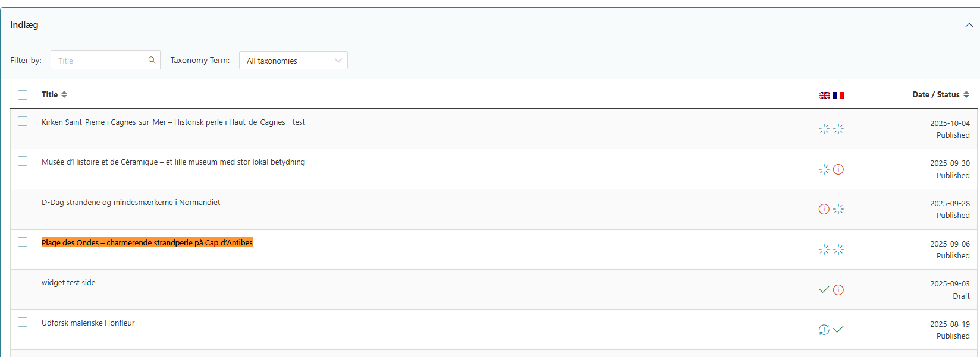Click the search magnifier icon in Title filter
This screenshot has width=980, height=357.
tap(152, 60)
